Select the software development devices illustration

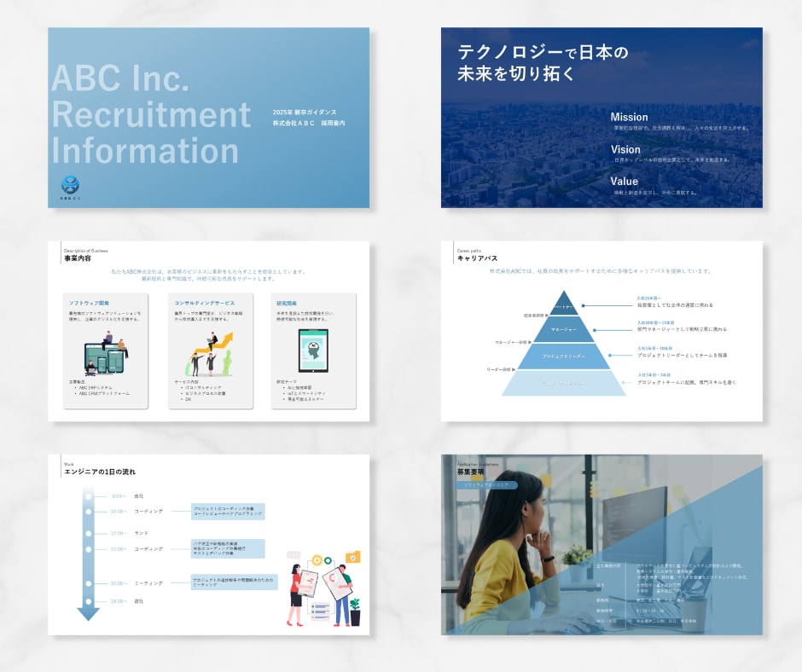[x=106, y=353]
